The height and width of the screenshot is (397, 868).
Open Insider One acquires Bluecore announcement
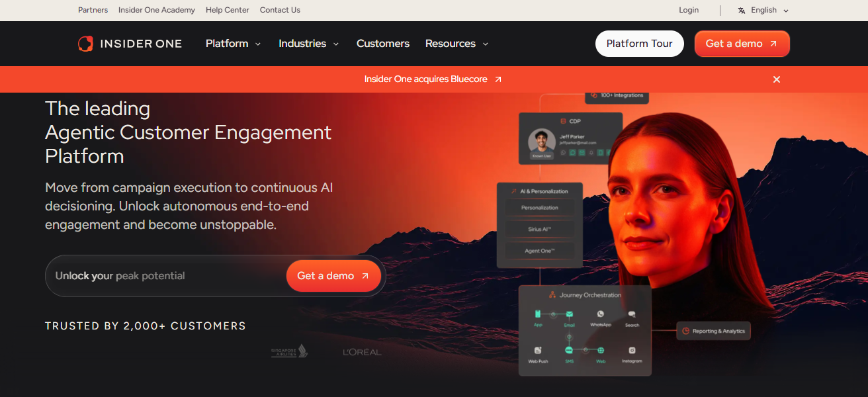coord(433,79)
